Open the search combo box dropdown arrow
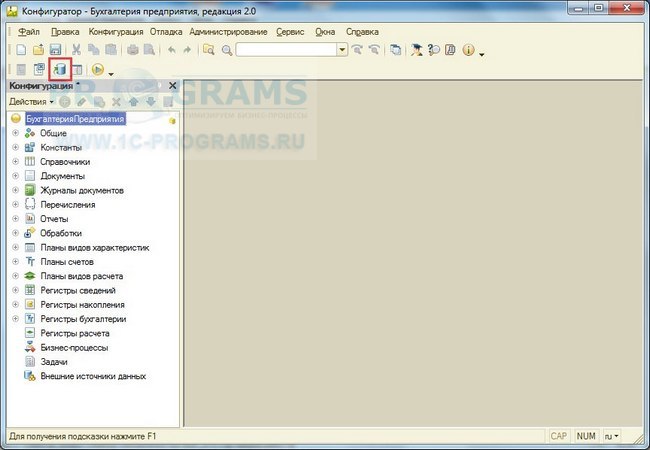 pos(342,49)
